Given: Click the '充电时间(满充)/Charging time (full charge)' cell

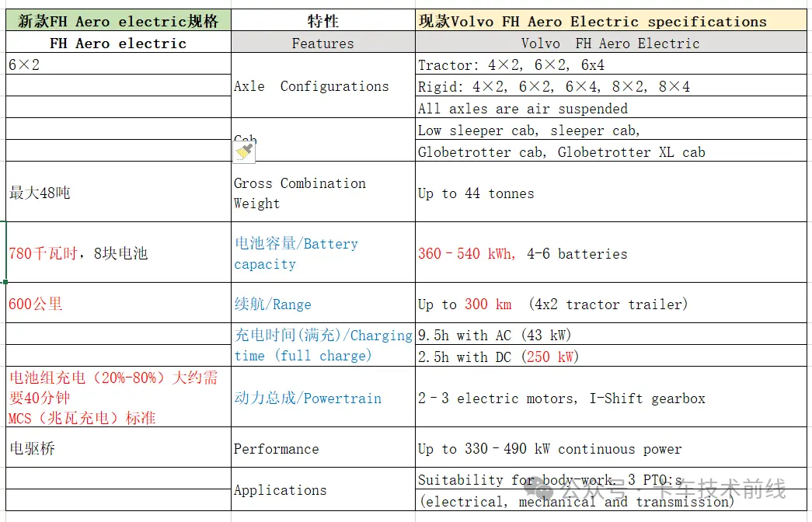Looking at the screenshot, I should (x=323, y=345).
